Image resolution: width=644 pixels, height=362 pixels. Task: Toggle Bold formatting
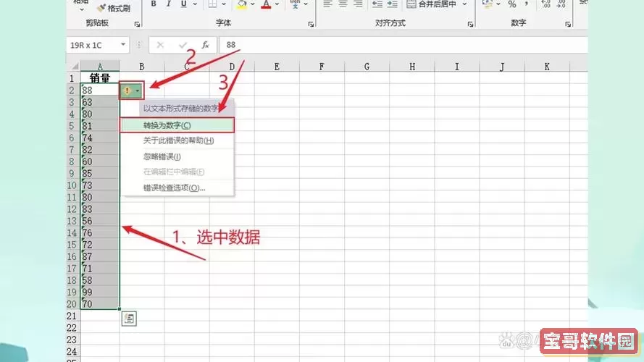pos(153,4)
